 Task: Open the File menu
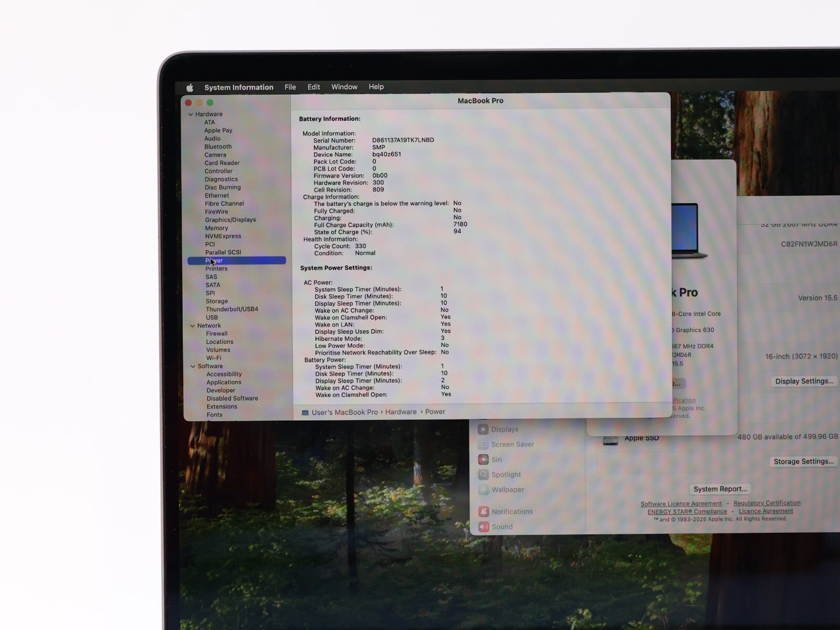tap(290, 87)
